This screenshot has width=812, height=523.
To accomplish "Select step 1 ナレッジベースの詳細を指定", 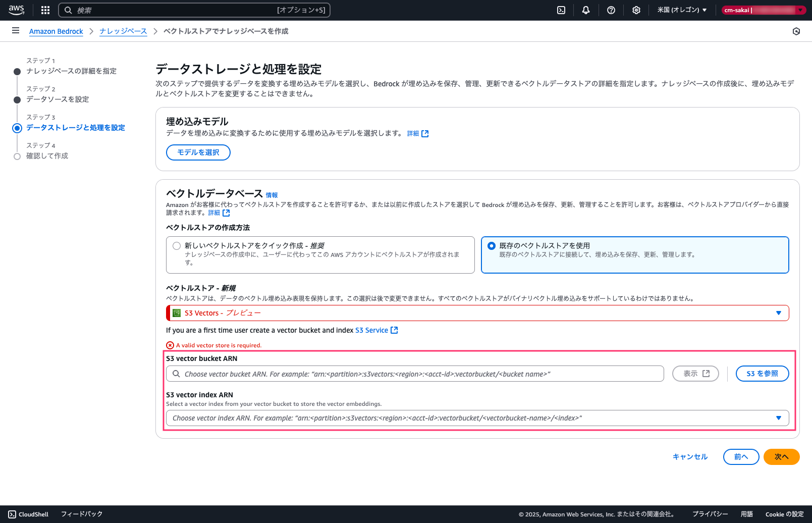I will pos(71,71).
